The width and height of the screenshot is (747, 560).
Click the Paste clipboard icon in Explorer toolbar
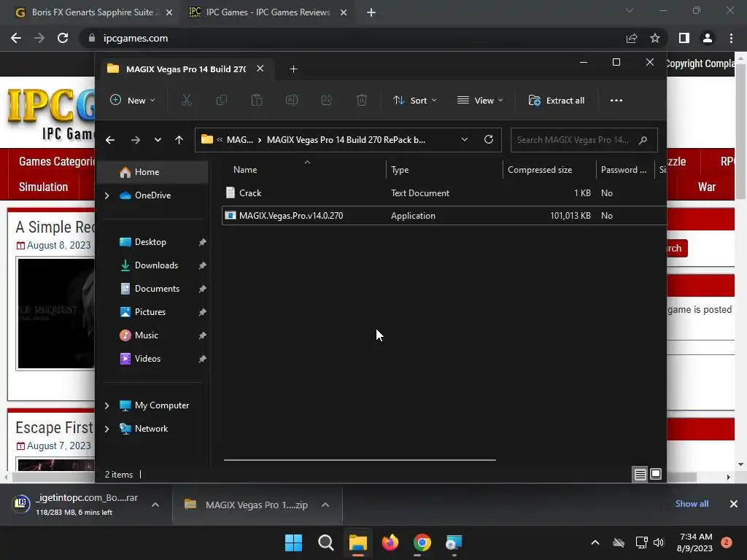(x=257, y=101)
